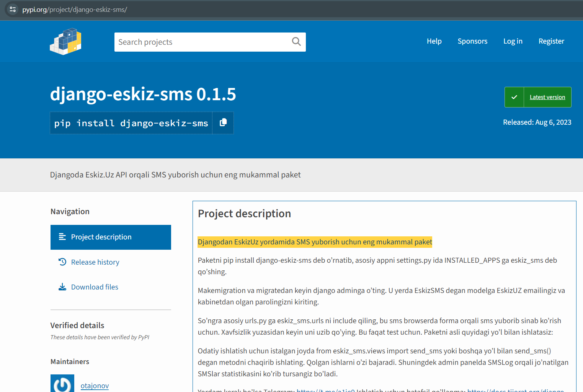Click the summary line Djangoda Eskiz.Uz API
Image resolution: width=583 pixels, height=392 pixels.
175,175
